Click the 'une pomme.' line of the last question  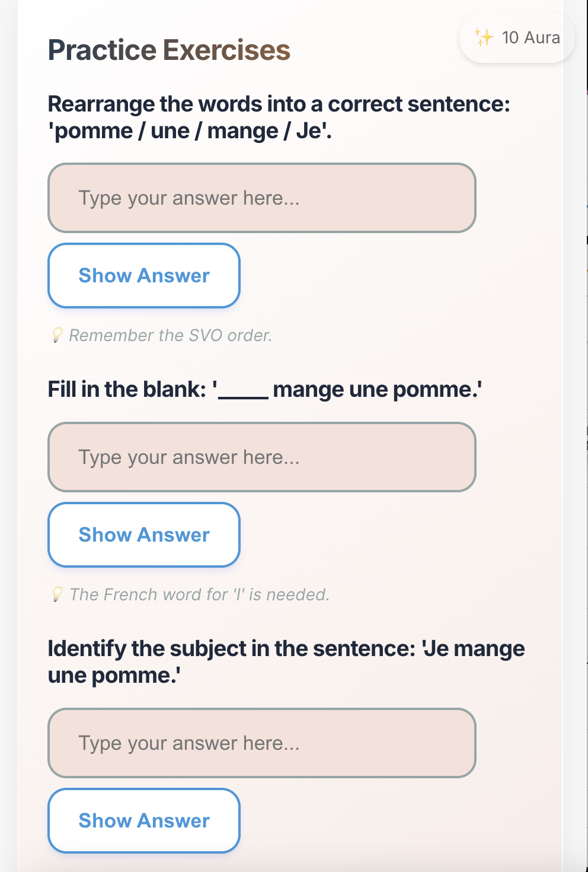[114, 676]
